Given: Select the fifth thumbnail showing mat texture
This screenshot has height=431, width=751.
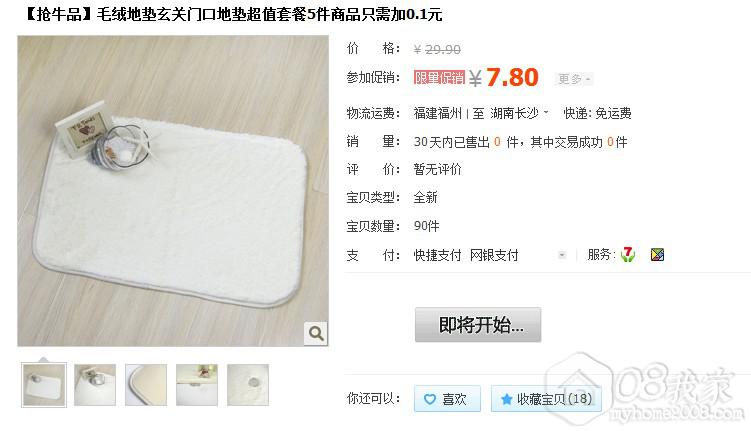Looking at the screenshot, I should pyautogui.click(x=248, y=385).
